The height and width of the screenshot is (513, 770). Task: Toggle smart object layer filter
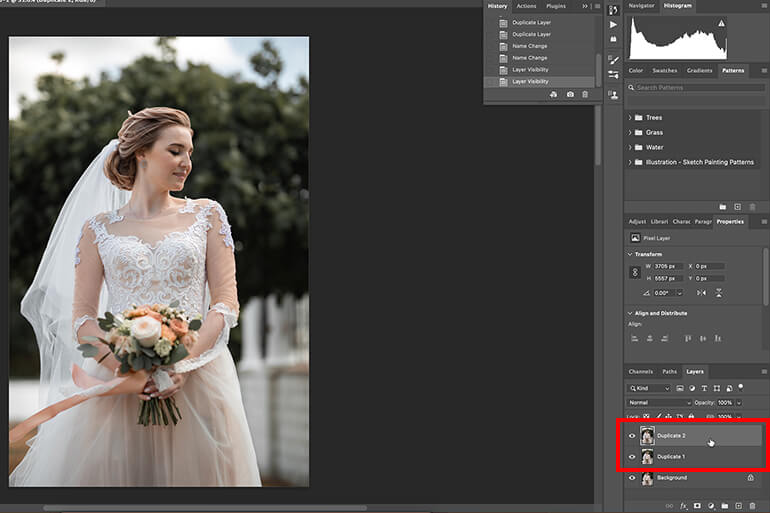[729, 388]
